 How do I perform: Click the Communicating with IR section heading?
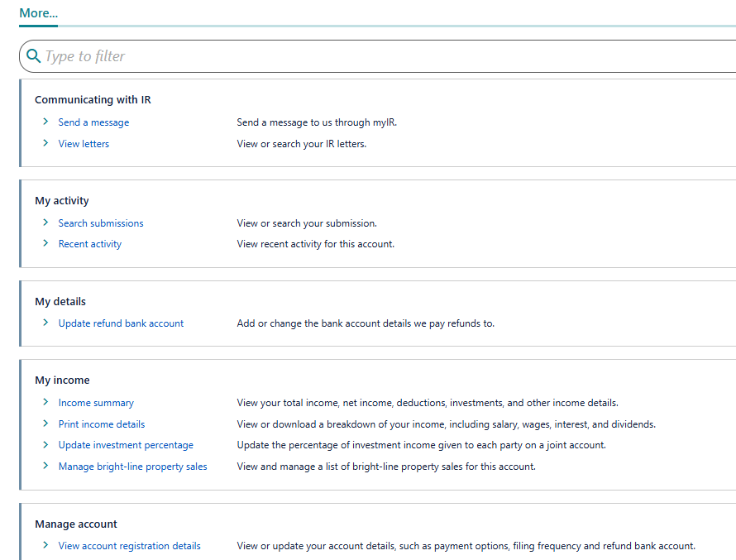tap(93, 99)
